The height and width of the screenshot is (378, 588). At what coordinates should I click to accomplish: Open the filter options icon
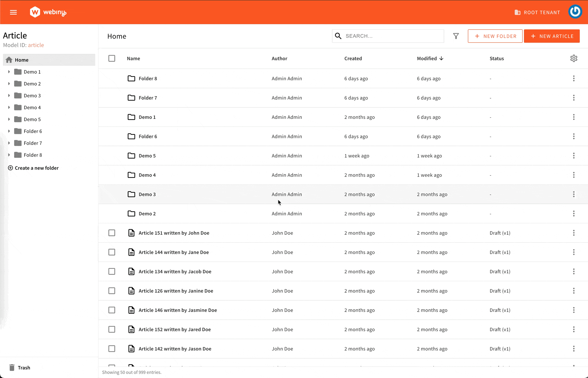[x=456, y=36]
